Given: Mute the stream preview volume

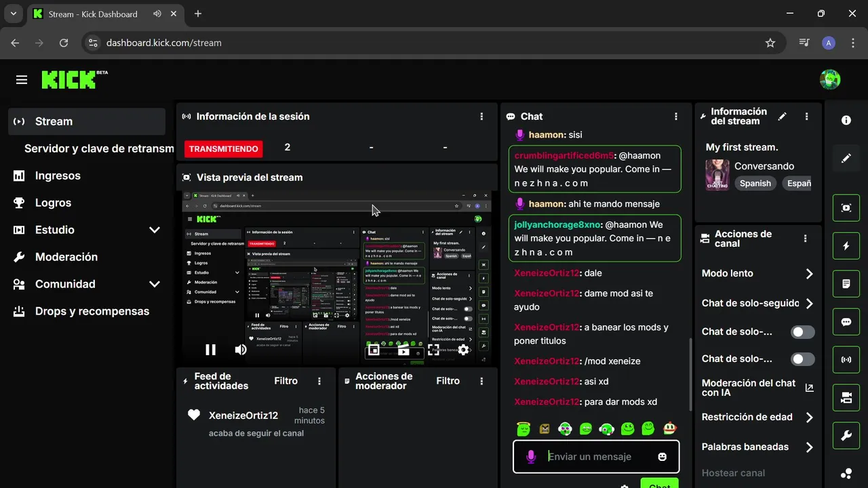Looking at the screenshot, I should click(x=240, y=350).
